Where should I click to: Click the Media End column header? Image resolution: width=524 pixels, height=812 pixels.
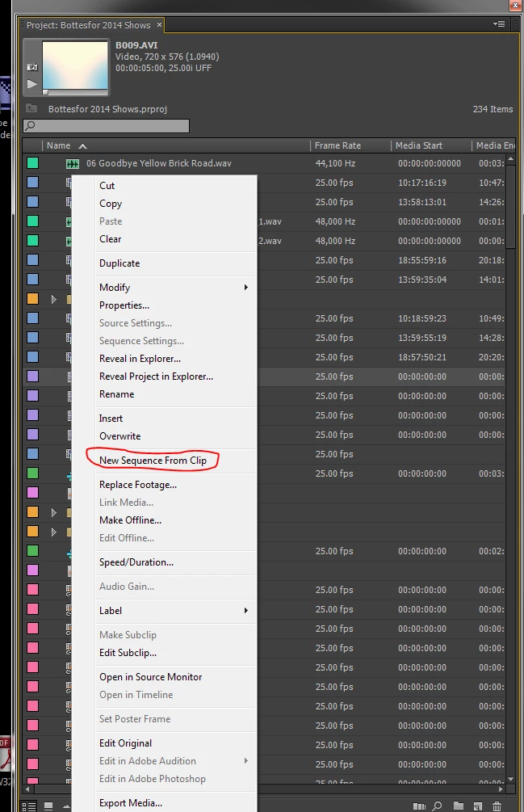[x=495, y=145]
